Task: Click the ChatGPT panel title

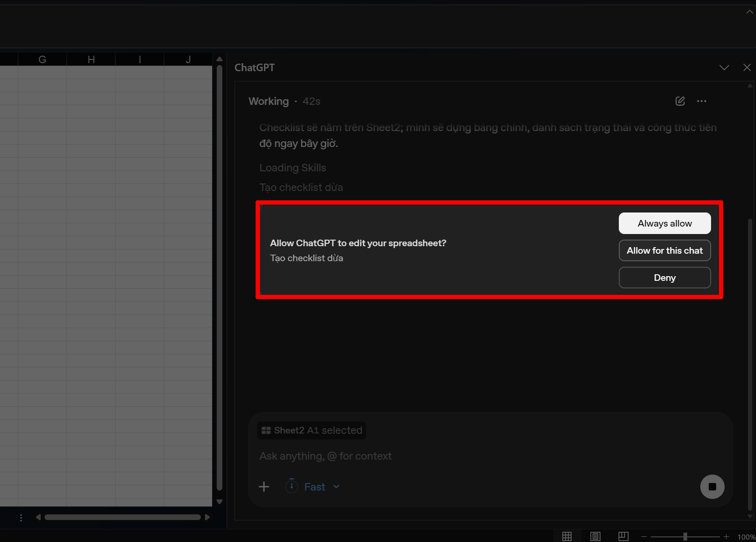Action: 255,67
